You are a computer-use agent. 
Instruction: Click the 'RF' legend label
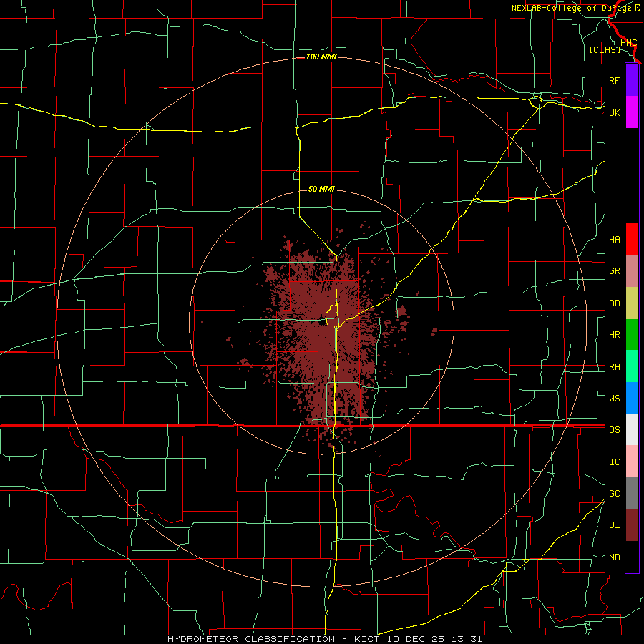[x=615, y=80]
